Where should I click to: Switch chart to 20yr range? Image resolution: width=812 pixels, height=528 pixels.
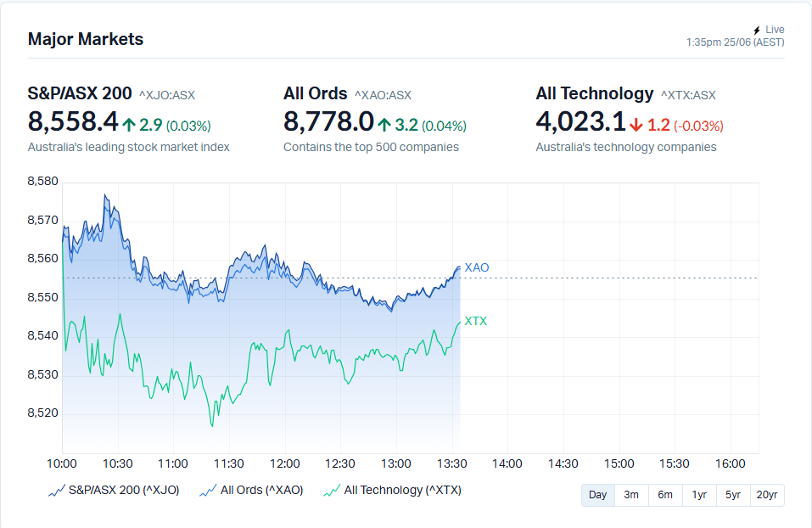(x=767, y=495)
